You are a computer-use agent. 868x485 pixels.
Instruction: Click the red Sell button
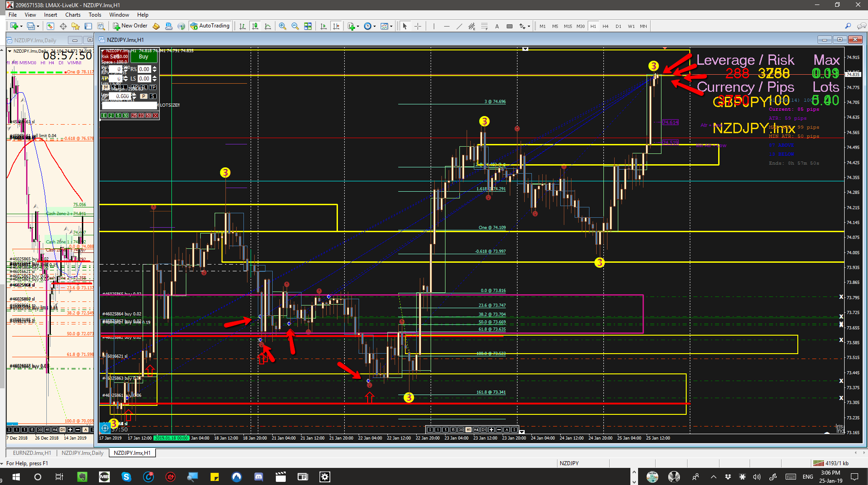[x=115, y=57]
